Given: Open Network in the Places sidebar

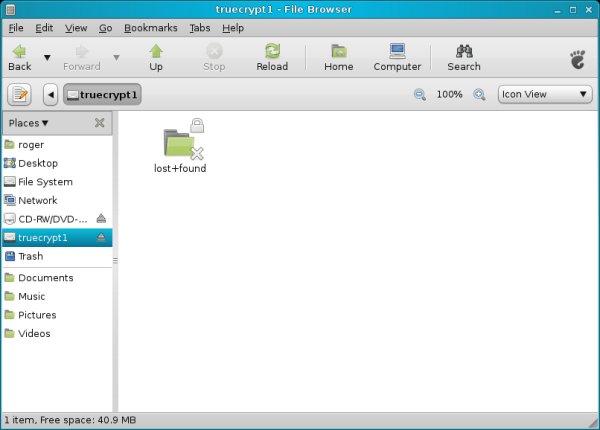Looking at the screenshot, I should [x=57, y=200].
